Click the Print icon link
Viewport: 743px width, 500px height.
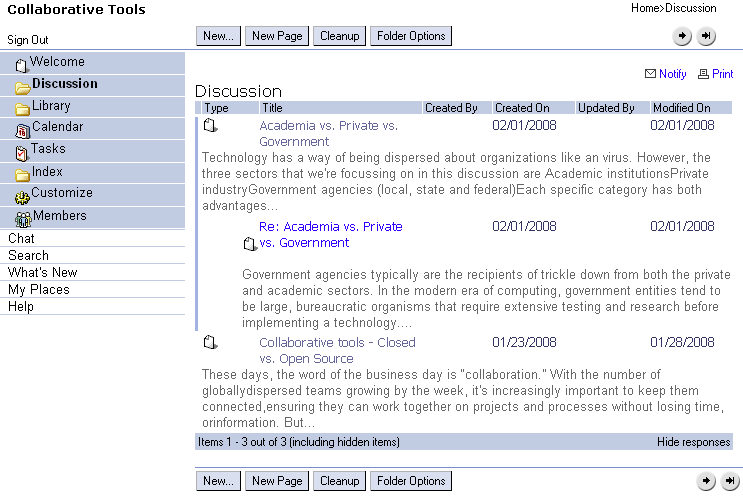click(x=716, y=74)
